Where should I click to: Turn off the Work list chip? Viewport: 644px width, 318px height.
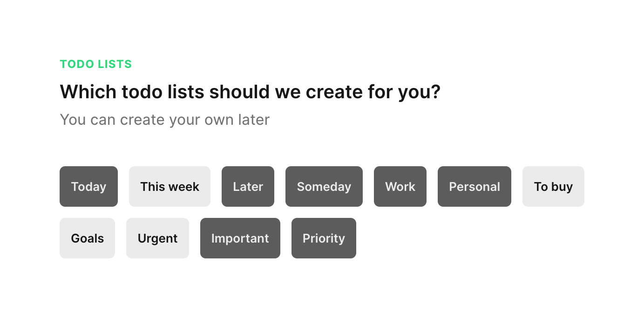pyautogui.click(x=400, y=186)
